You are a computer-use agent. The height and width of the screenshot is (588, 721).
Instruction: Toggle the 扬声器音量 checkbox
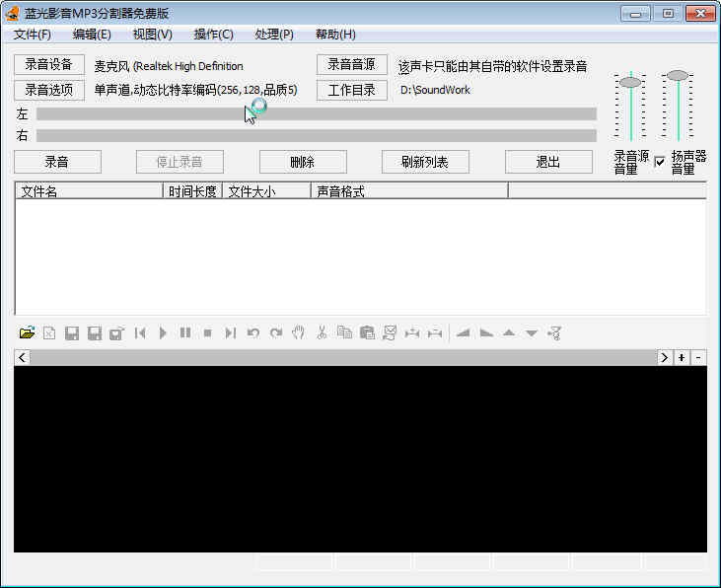[660, 162]
